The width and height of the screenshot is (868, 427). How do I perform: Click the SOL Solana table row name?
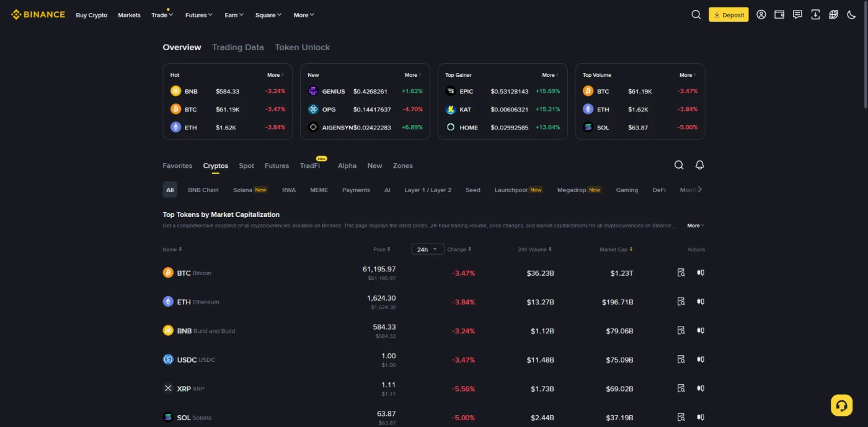point(194,418)
